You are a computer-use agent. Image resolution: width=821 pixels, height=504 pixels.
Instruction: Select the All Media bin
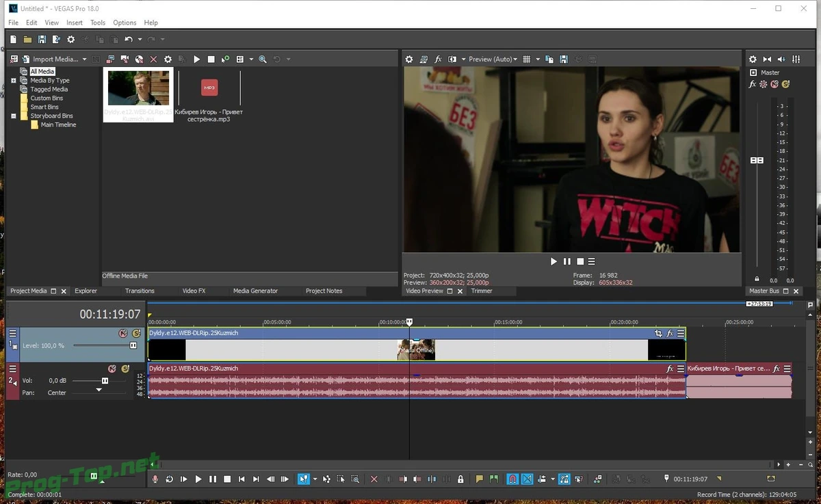(42, 71)
